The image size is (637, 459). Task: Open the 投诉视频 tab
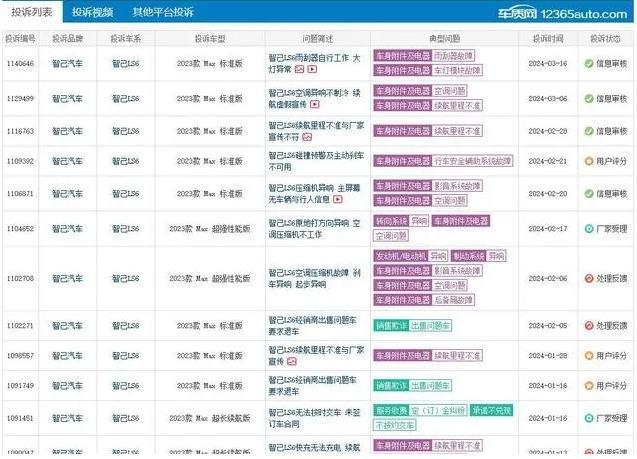pyautogui.click(x=92, y=12)
